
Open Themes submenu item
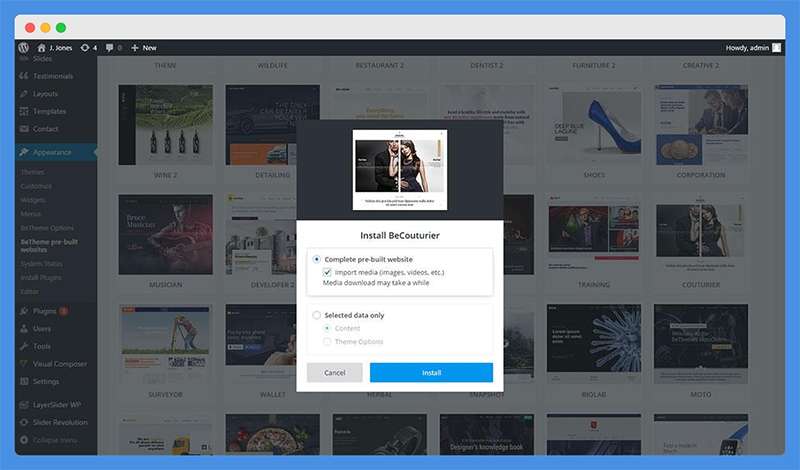[32, 172]
